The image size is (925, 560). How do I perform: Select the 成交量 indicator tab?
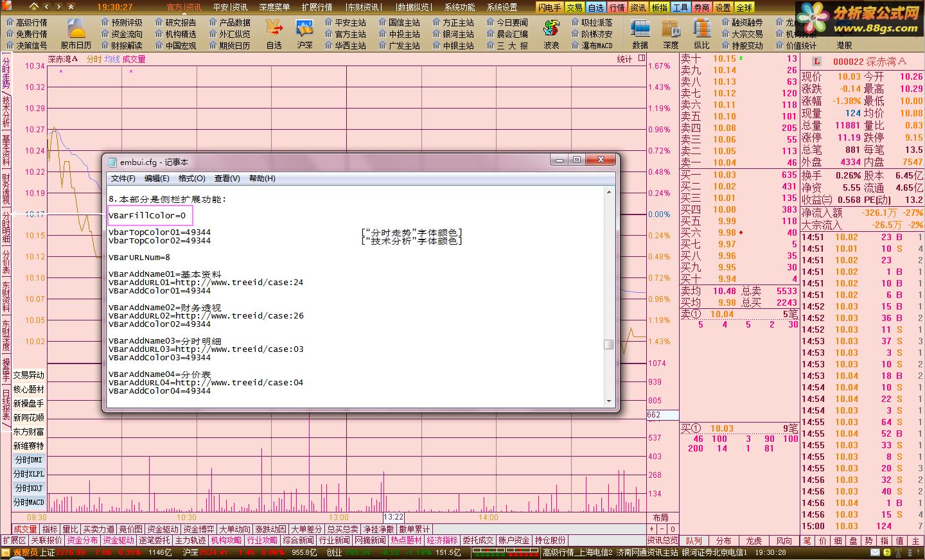[x=25, y=529]
